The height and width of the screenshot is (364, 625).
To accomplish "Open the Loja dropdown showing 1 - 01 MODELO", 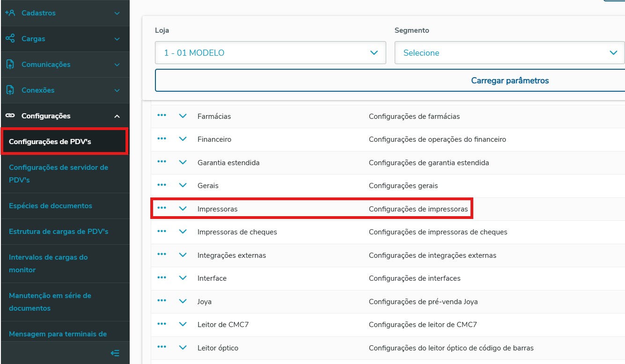I will [271, 53].
